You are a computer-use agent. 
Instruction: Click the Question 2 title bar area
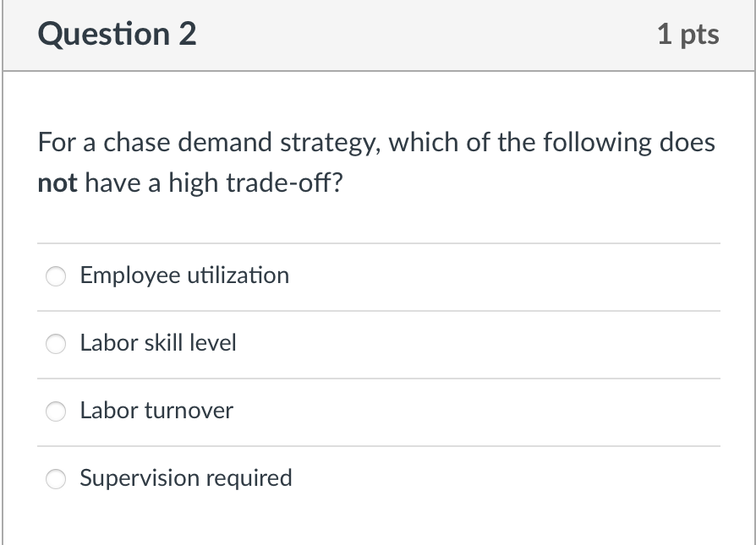click(377, 34)
